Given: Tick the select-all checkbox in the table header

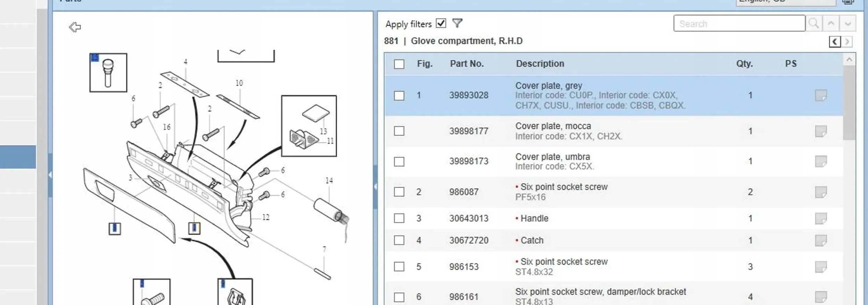Looking at the screenshot, I should [x=399, y=64].
